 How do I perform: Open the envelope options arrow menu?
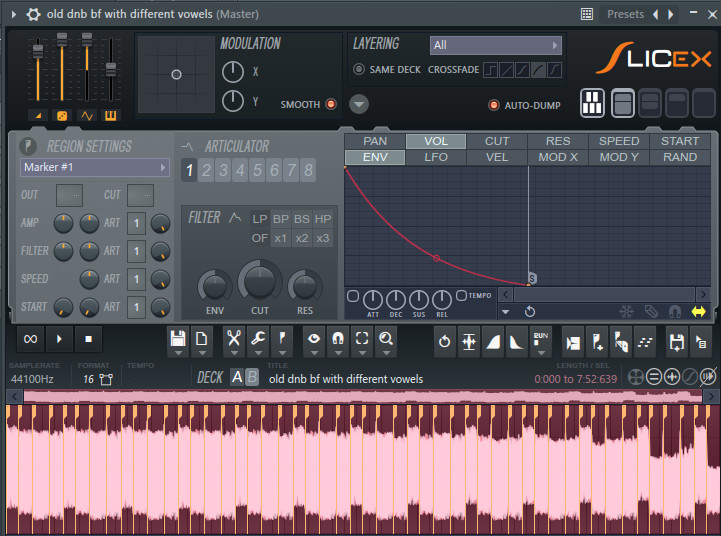[x=505, y=312]
